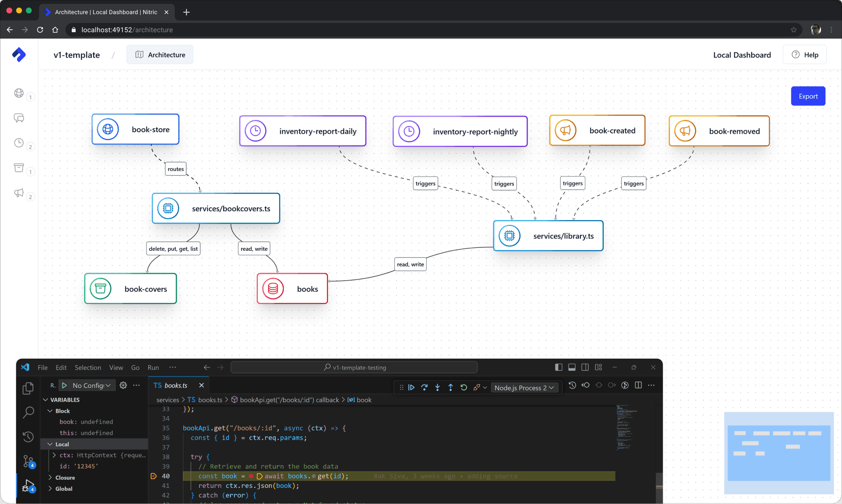Click the debugger Restart icon
Viewport: 842px width, 504px height.
464,387
